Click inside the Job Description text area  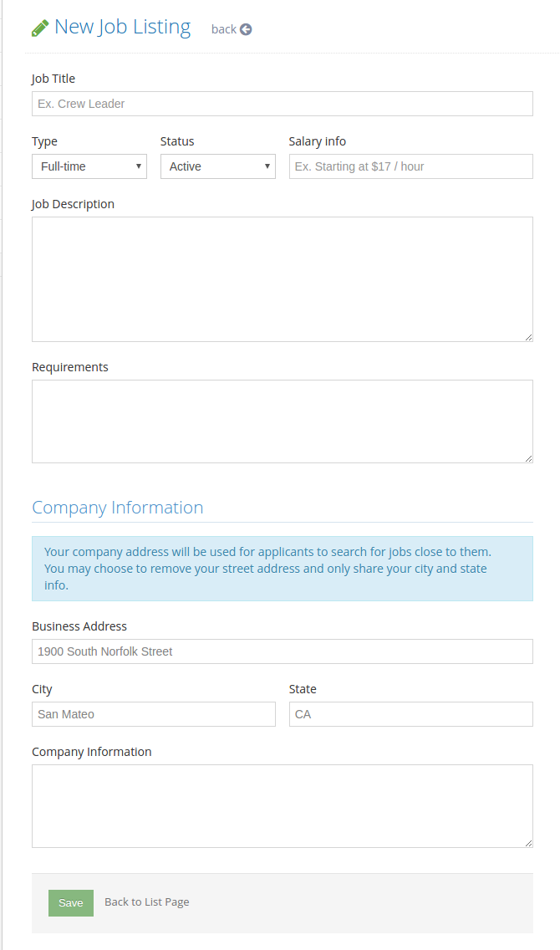click(283, 279)
